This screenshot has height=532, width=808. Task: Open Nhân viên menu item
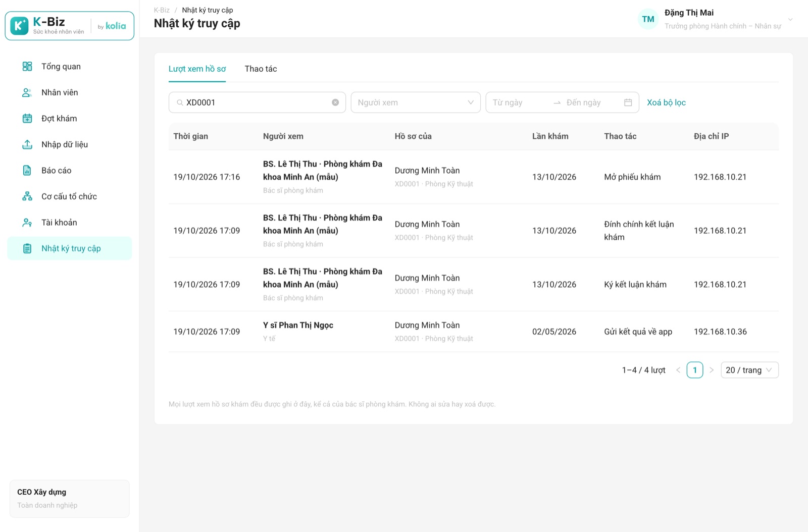pos(70,92)
